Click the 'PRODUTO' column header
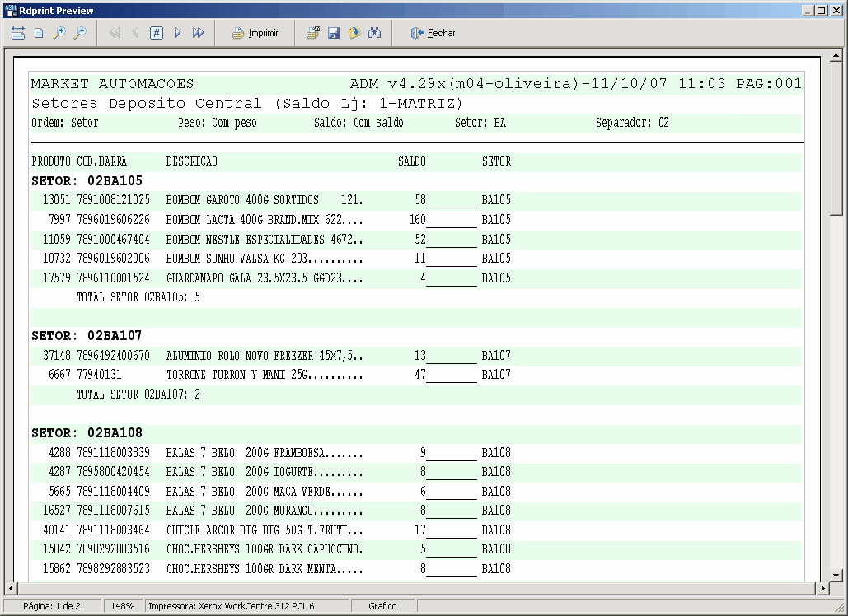Screen dimensions: 848x616 [51, 161]
